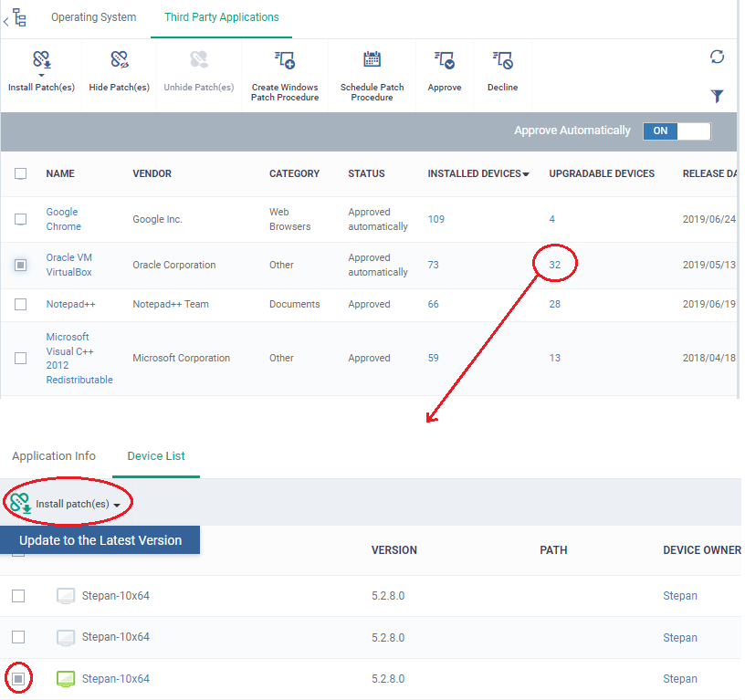Click the DEVICE OWNER column header
The width and height of the screenshot is (745, 700).
click(x=701, y=550)
